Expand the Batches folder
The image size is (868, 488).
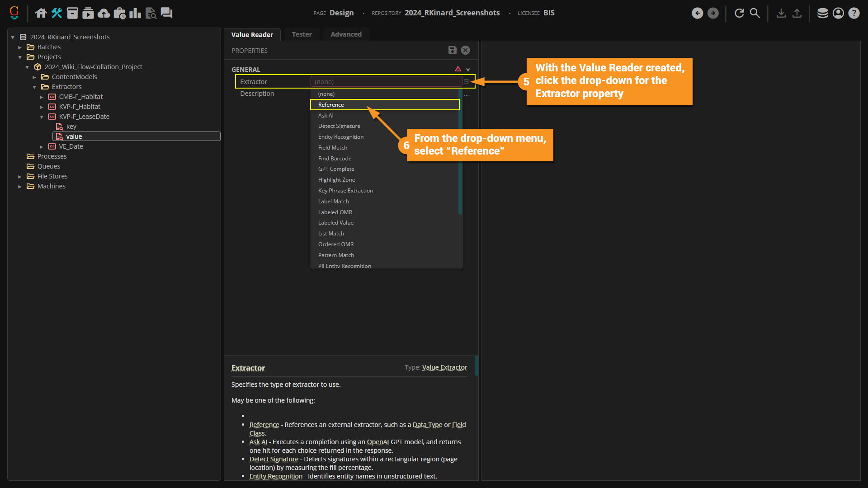20,47
